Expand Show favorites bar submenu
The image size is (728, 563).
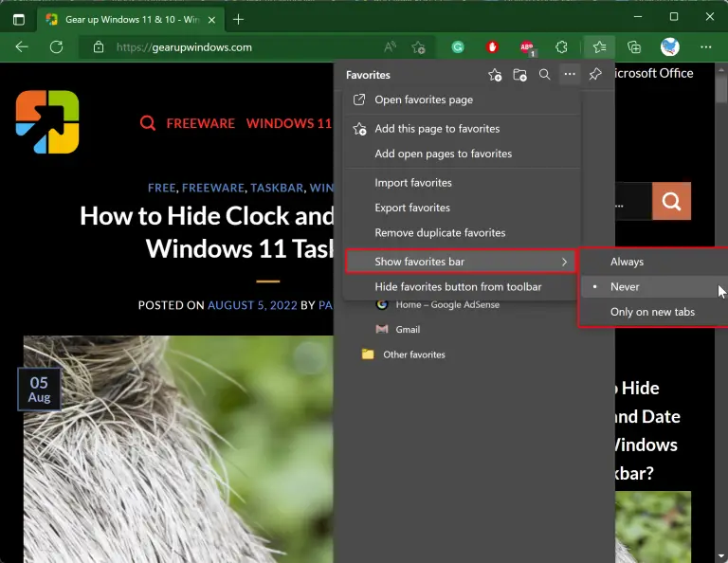pos(461,262)
